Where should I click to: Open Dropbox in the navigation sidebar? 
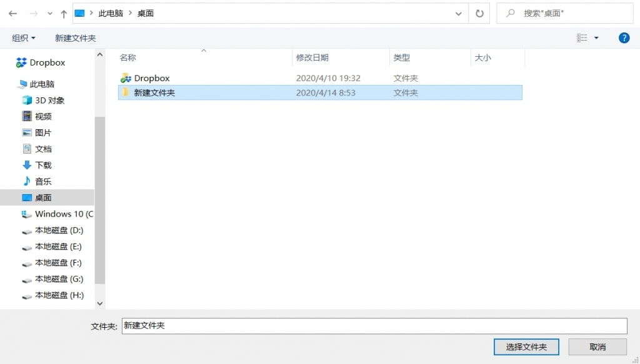coord(47,62)
